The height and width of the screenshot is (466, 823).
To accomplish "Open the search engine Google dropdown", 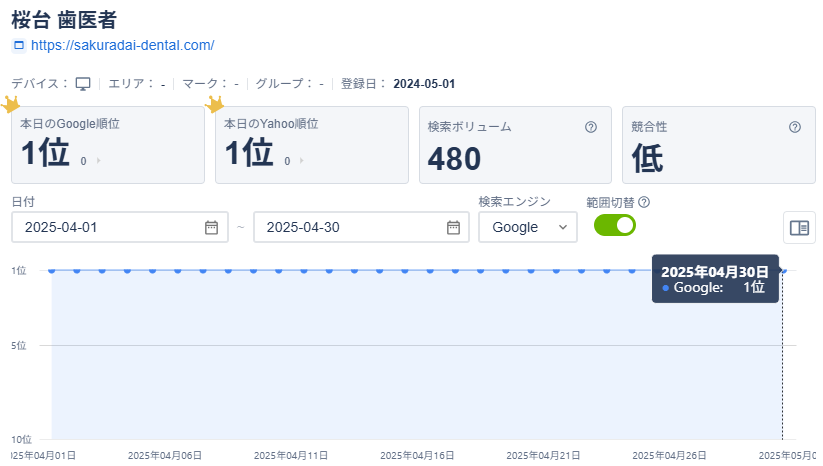I will 527,227.
